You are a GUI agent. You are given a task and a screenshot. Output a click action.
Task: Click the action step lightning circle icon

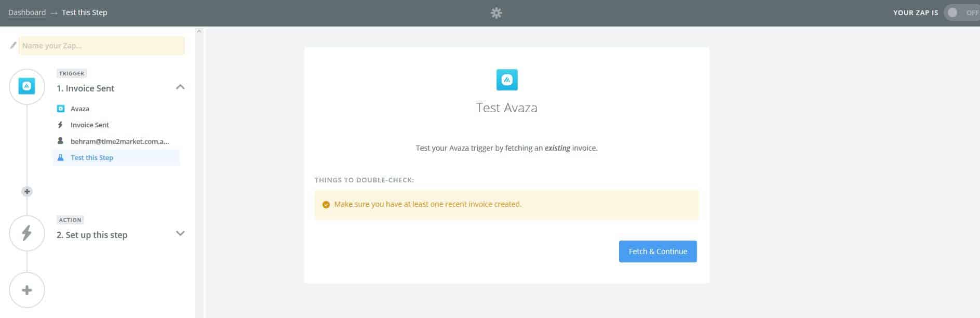(27, 233)
